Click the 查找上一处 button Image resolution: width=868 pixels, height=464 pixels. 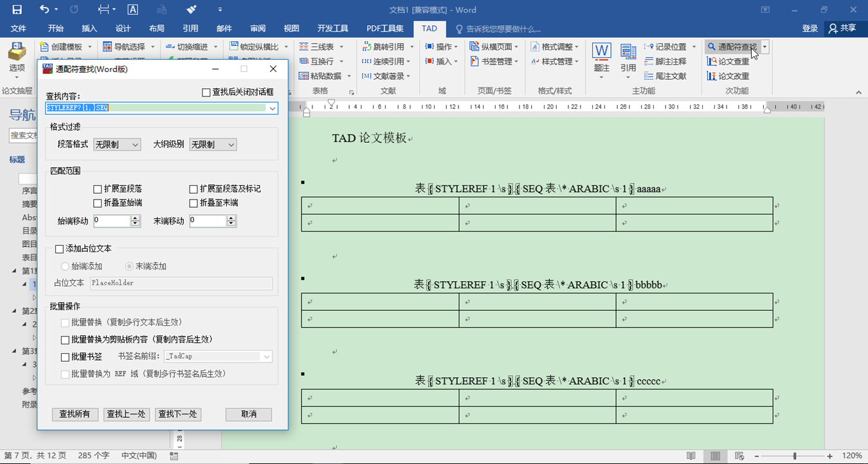point(127,414)
